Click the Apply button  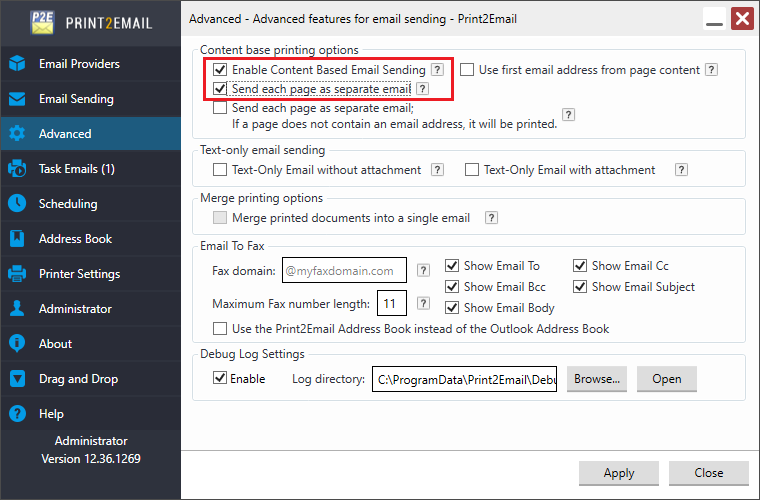619,473
